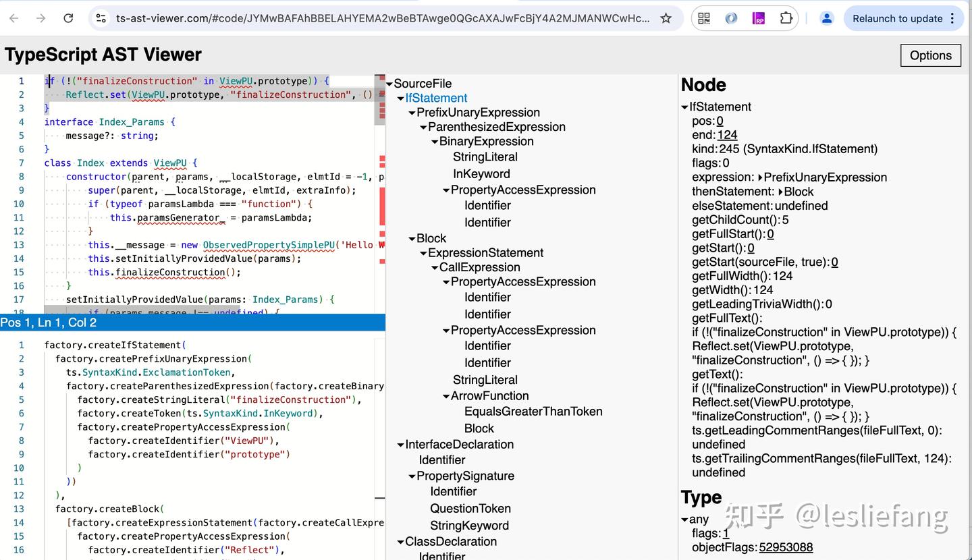Screen dimensions: 972x560
Task: Select the EqualsGreaterThanToken tree node
Action: pos(533,412)
